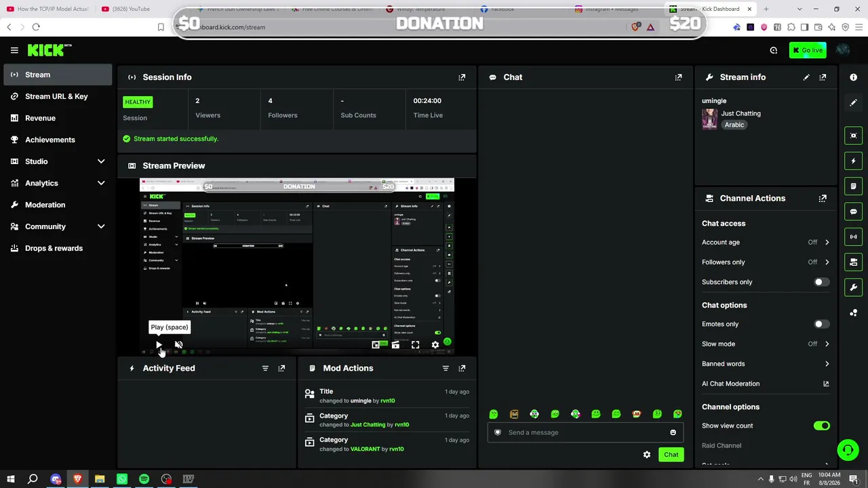Filter the Activity Feed
The width and height of the screenshot is (868, 488).
point(265,368)
